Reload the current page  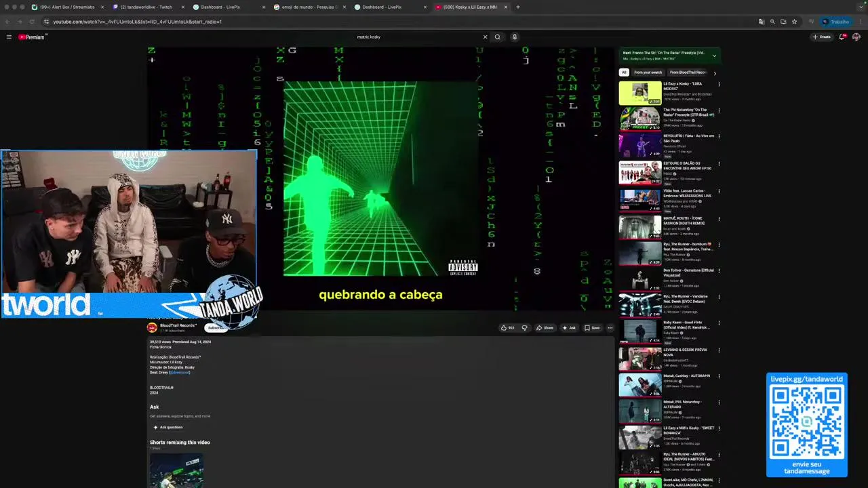pyautogui.click(x=32, y=22)
